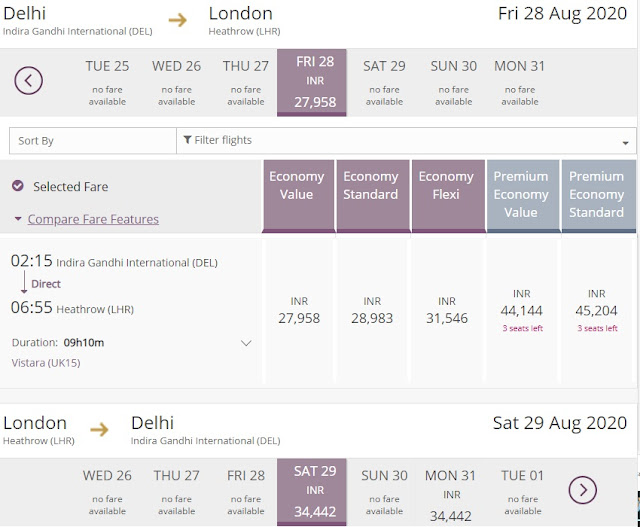
Task: Open the Filter flights dropdown arrow
Action: (625, 143)
